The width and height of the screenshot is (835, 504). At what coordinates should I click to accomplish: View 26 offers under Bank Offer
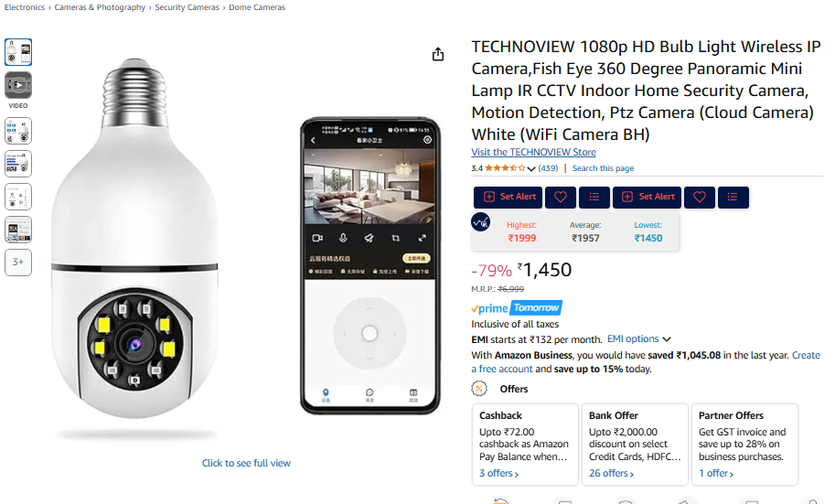pyautogui.click(x=611, y=473)
